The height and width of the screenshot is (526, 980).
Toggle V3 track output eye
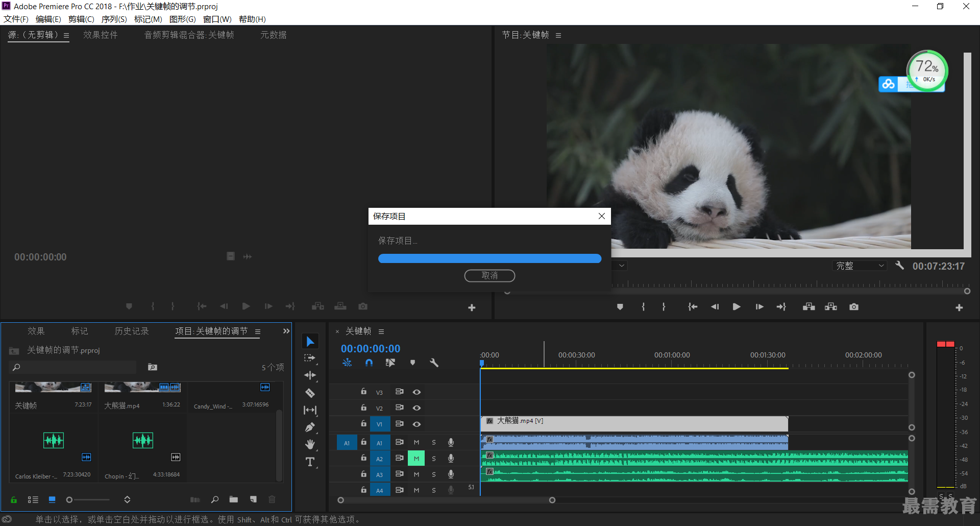pyautogui.click(x=416, y=392)
